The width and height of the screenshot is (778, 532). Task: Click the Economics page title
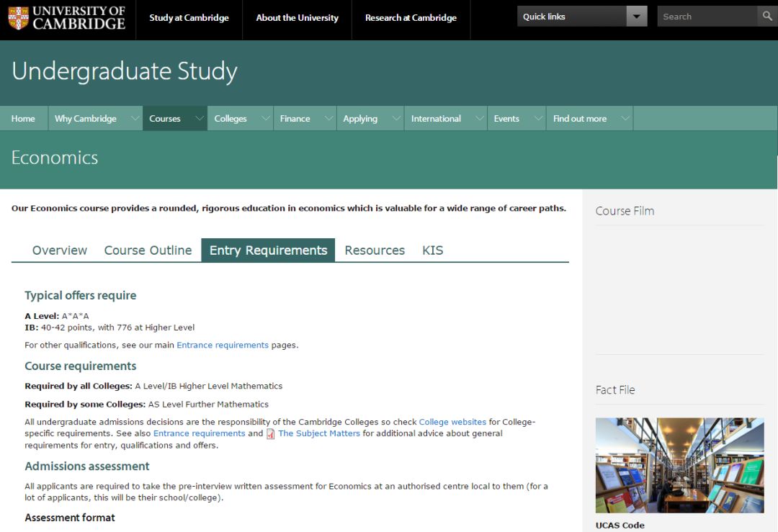[x=55, y=158]
